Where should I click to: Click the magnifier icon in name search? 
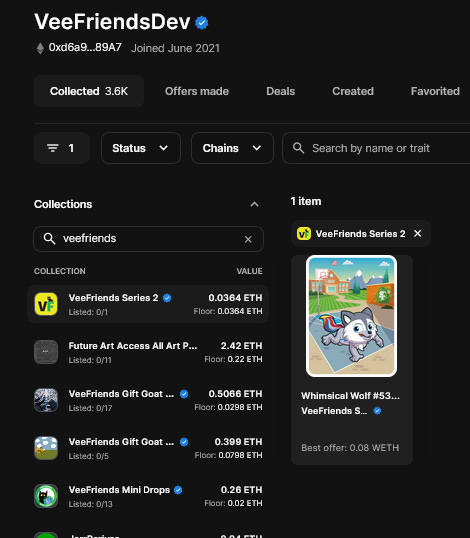tap(298, 148)
